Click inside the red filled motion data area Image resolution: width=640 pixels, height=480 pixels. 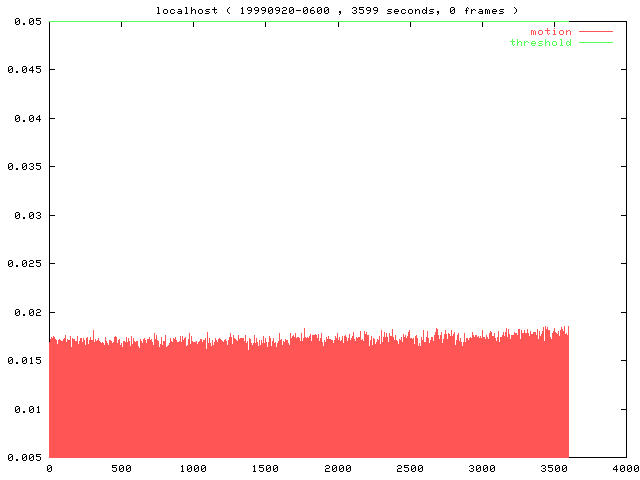pyautogui.click(x=300, y=400)
